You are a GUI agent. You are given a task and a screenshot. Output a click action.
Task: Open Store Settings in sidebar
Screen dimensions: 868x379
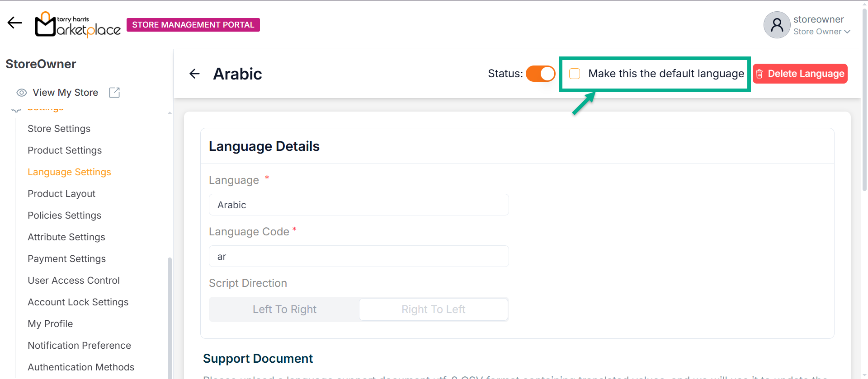click(x=59, y=129)
